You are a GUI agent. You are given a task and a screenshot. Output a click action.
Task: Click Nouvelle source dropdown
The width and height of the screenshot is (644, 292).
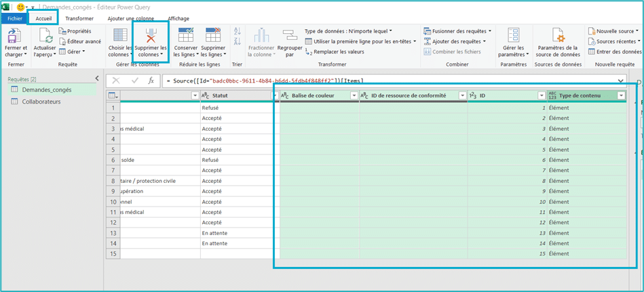[x=614, y=31]
